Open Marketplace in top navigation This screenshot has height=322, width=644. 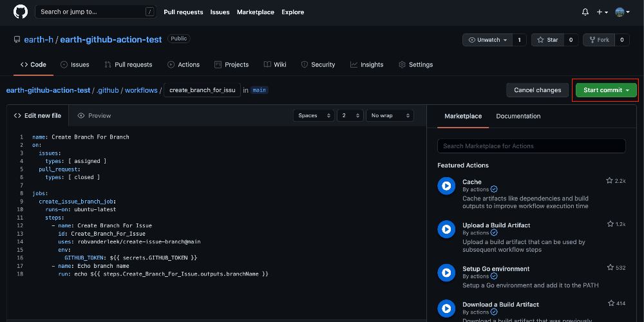256,12
